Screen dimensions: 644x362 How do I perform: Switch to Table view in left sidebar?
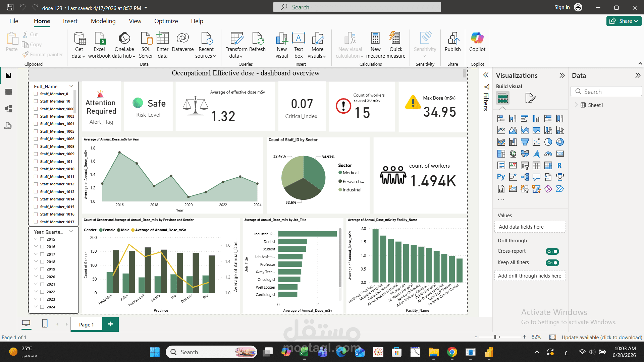coord(8,92)
